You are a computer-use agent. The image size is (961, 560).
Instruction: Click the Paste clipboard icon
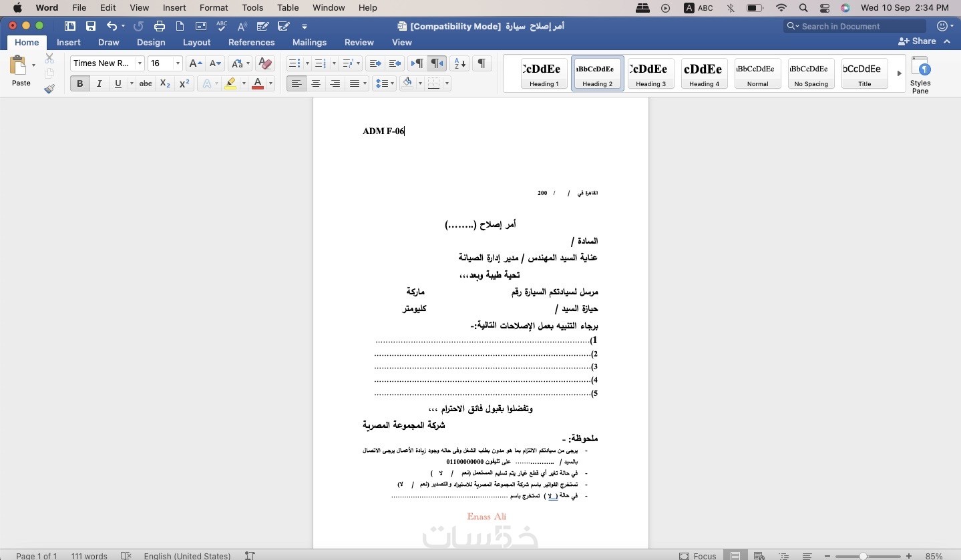point(18,66)
